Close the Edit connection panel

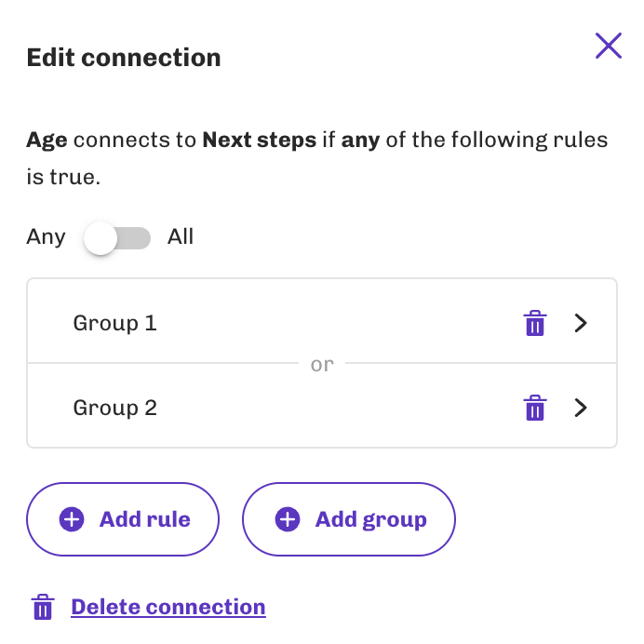click(x=609, y=46)
